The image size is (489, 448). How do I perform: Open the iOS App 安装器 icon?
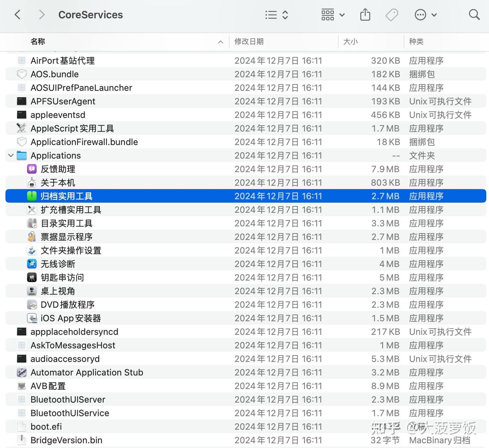pos(32,318)
